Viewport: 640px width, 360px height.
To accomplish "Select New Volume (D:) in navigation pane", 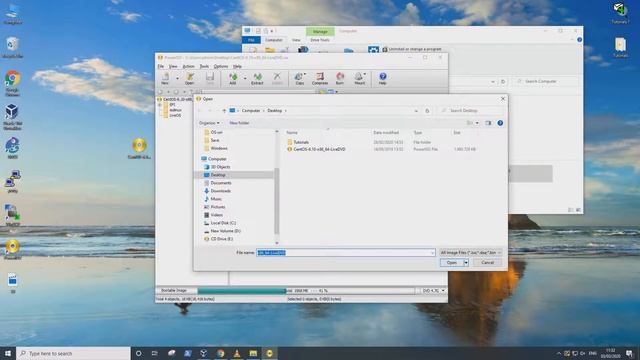I will click(225, 231).
